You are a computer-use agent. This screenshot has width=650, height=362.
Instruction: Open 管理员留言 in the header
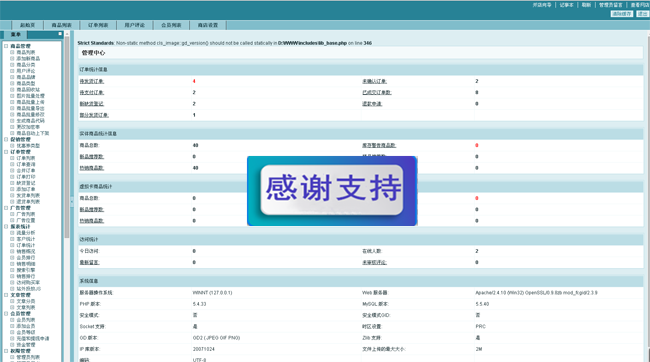click(x=611, y=5)
